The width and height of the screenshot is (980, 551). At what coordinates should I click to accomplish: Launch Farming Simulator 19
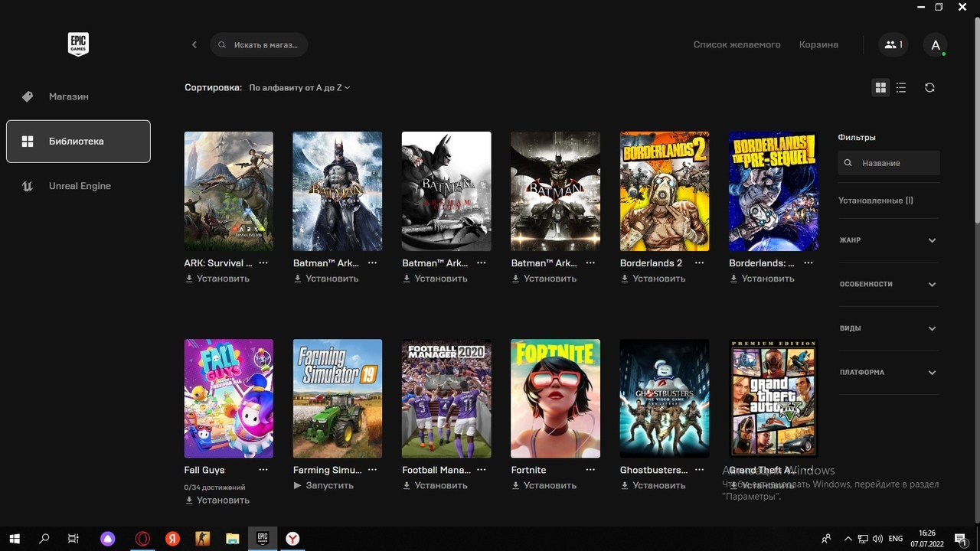(323, 485)
